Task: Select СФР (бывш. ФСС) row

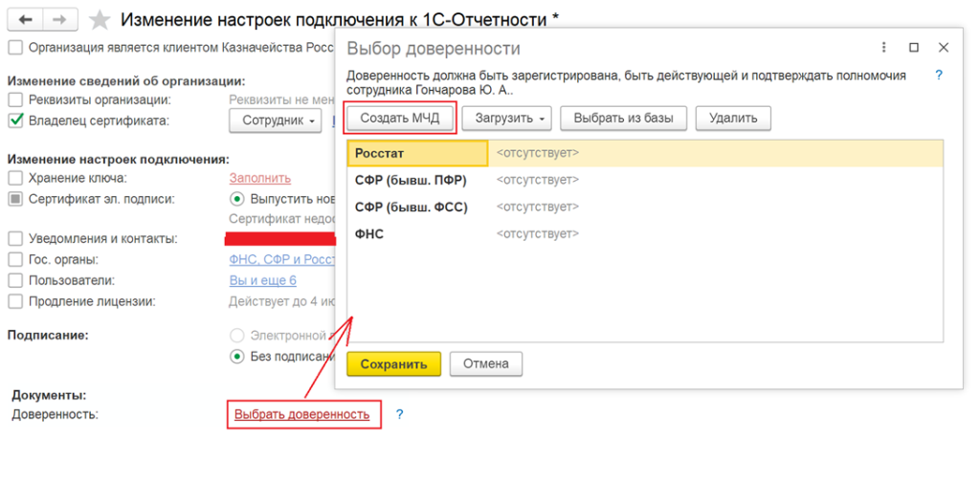Action: pos(645,207)
